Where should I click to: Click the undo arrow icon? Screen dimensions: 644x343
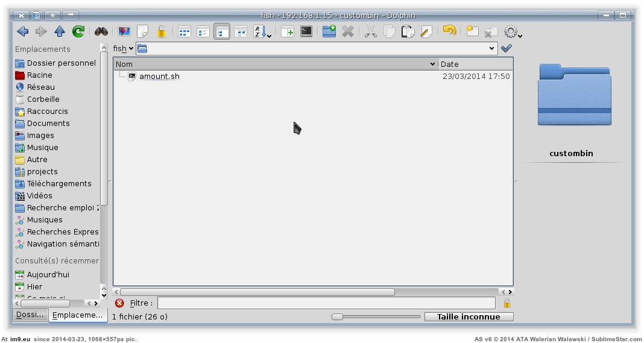point(449,31)
